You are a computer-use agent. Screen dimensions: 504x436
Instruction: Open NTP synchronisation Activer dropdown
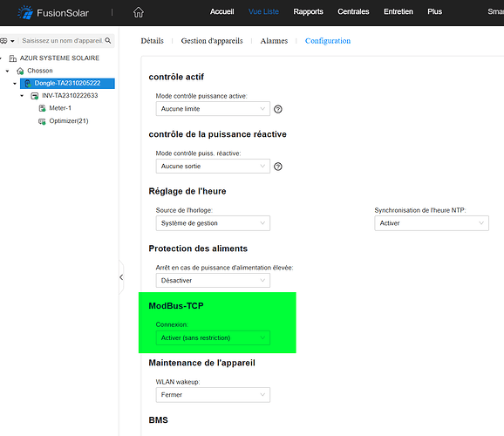(x=432, y=223)
